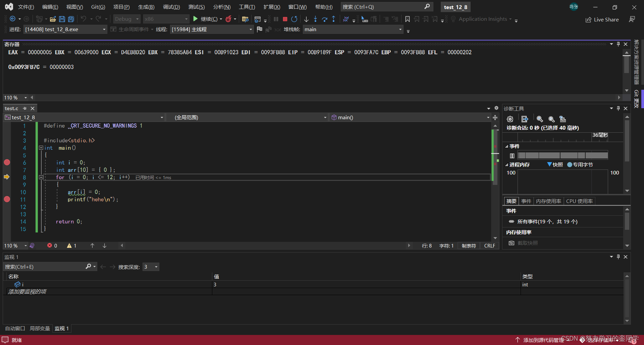Image resolution: width=644 pixels, height=345 pixels.
Task: Open the Tools (工具) menu
Action: [x=247, y=7]
